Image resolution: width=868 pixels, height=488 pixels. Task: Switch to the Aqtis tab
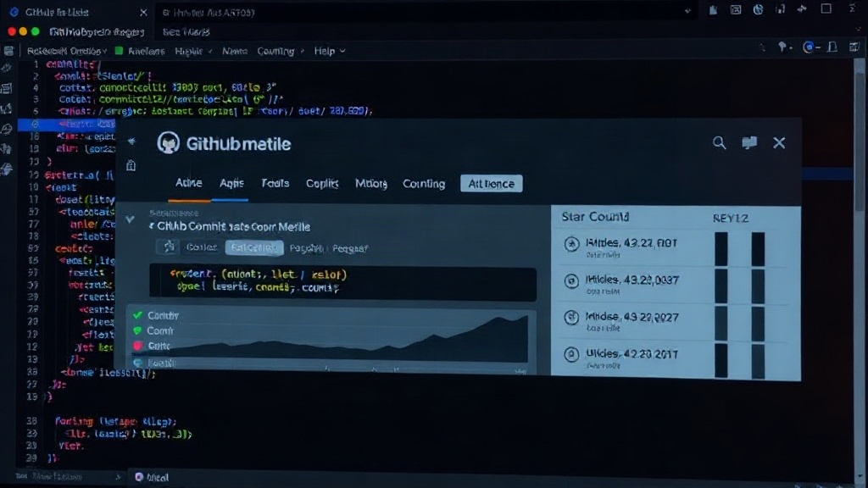tap(231, 183)
